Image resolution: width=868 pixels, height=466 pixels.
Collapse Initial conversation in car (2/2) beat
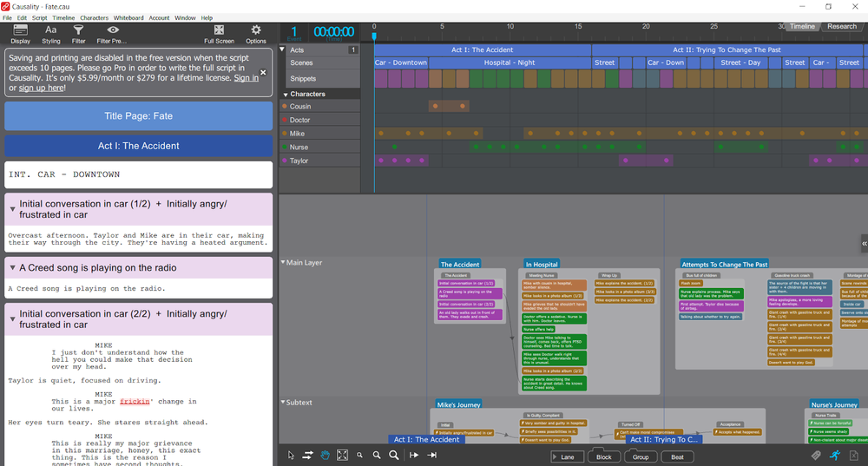[x=12, y=319]
